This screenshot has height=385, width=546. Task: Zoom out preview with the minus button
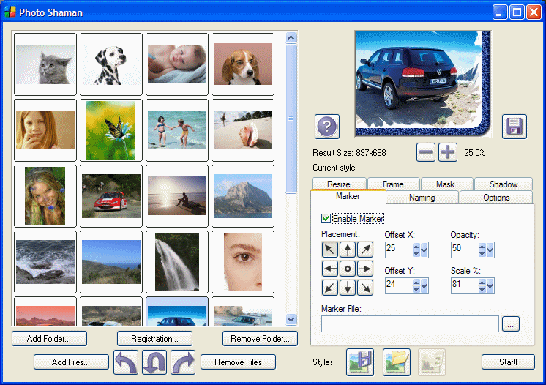click(x=426, y=152)
